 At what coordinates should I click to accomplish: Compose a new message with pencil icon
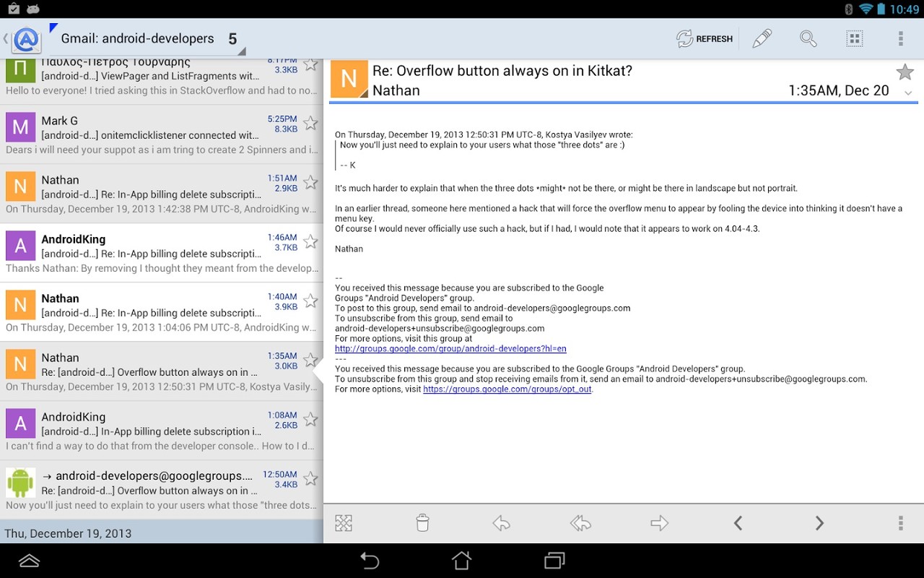click(x=762, y=39)
